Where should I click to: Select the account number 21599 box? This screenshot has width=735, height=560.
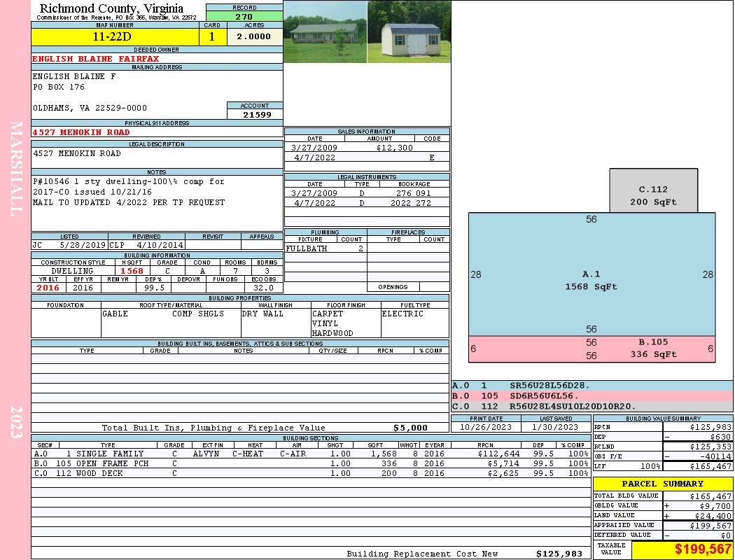pos(255,114)
